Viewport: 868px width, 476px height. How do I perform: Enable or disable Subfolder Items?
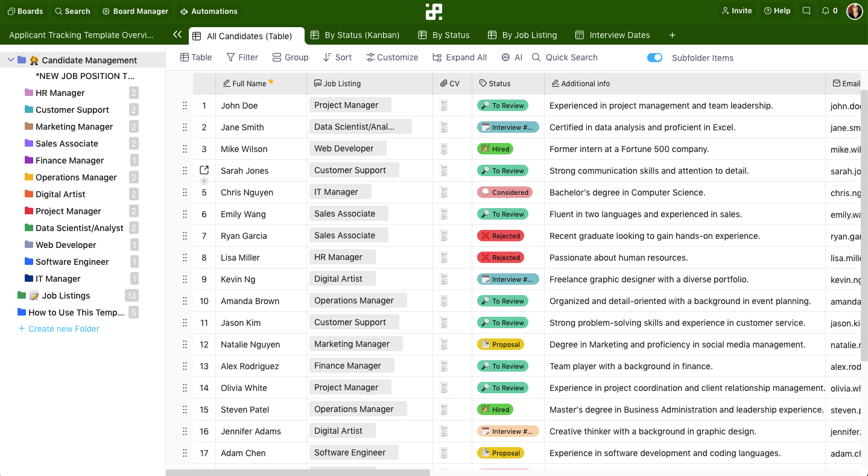[654, 57]
